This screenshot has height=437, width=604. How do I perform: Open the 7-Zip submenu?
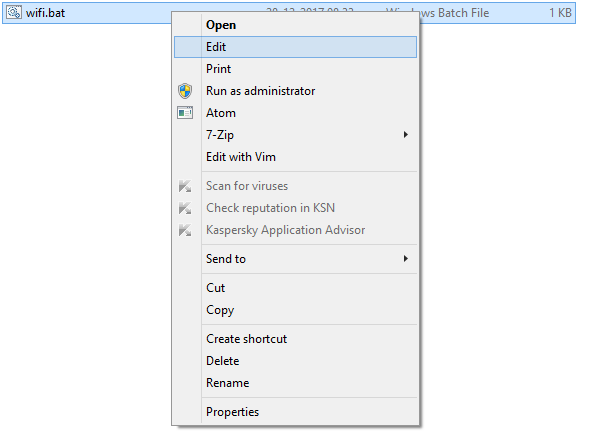295,135
